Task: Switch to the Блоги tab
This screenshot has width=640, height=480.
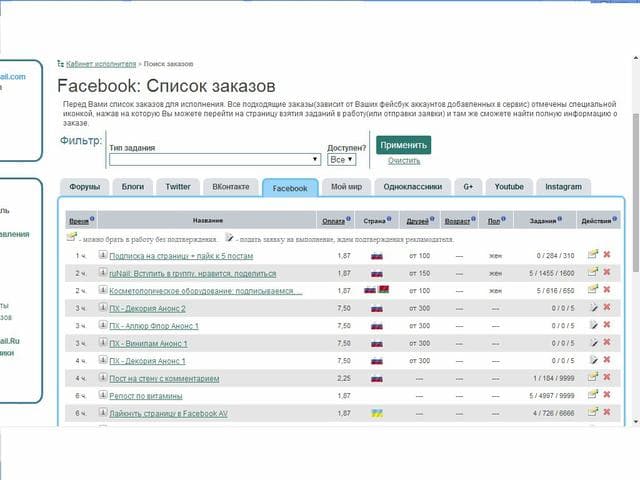Action: (133, 187)
